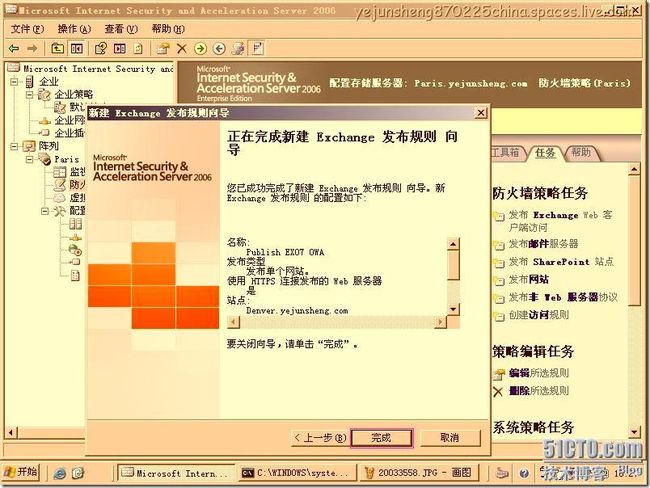Image resolution: width=650 pixels, height=488 pixels.
Task: Collapse the 阵列 tree node
Action: (14, 146)
